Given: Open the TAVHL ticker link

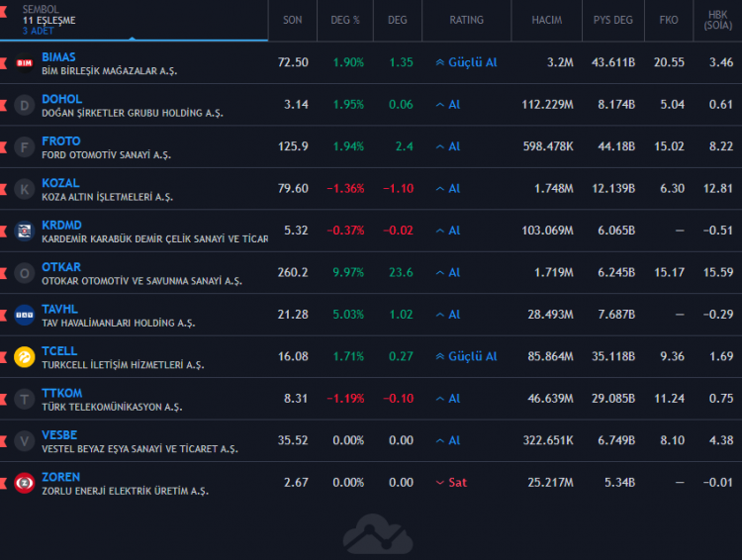Looking at the screenshot, I should coord(59,309).
